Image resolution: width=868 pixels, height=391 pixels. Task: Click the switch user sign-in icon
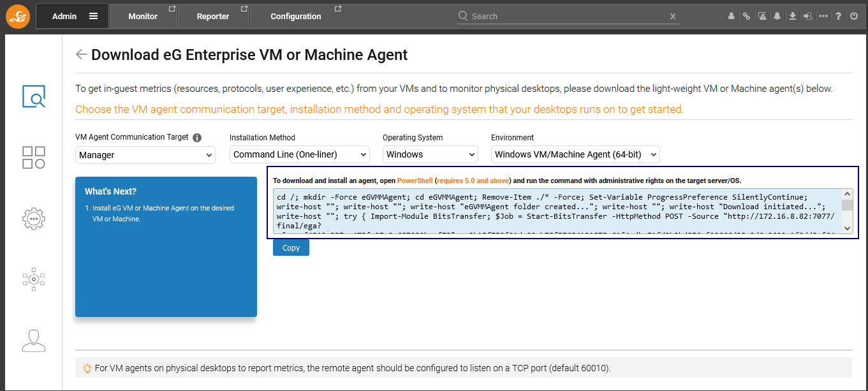[807, 16]
